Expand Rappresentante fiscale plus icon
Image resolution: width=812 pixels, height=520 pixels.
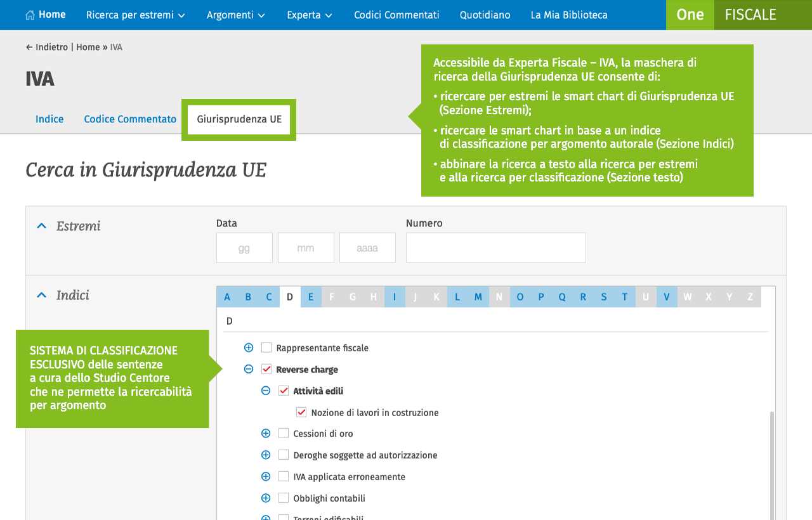click(x=249, y=348)
